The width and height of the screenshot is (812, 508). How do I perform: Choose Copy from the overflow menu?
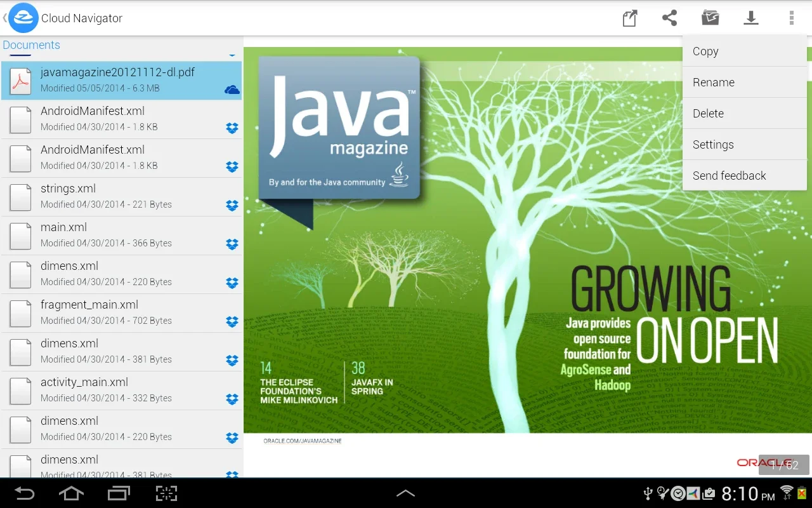tap(745, 51)
